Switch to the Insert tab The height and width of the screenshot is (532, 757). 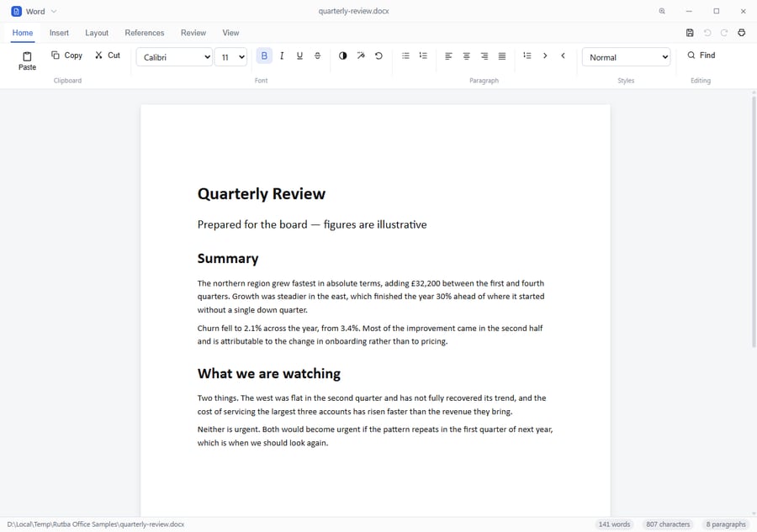click(x=59, y=33)
